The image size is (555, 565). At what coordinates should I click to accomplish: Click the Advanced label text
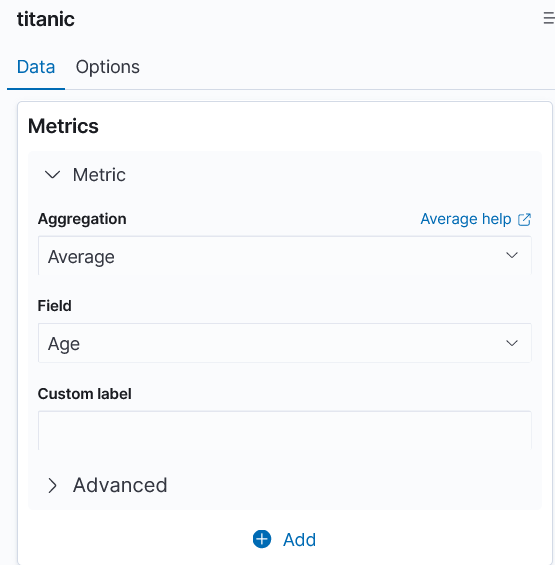pyautogui.click(x=120, y=485)
